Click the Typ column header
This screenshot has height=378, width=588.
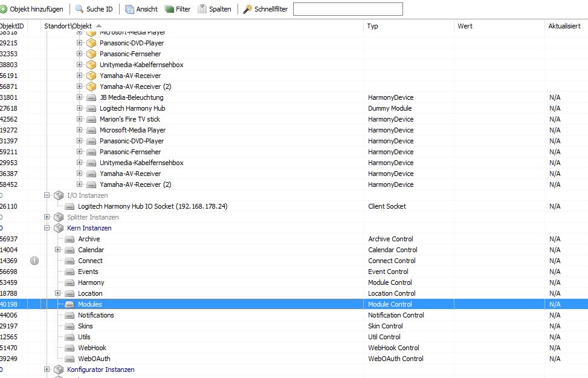click(x=373, y=26)
